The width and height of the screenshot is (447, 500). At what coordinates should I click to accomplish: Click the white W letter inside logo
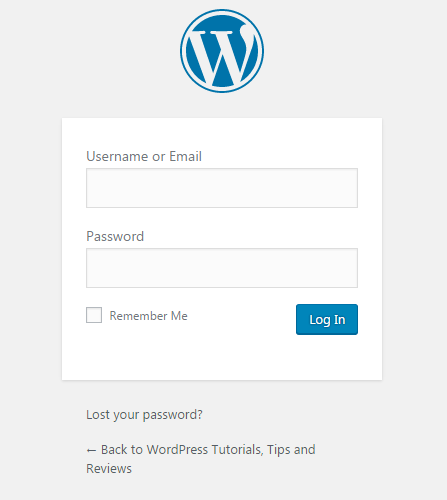pos(222,55)
